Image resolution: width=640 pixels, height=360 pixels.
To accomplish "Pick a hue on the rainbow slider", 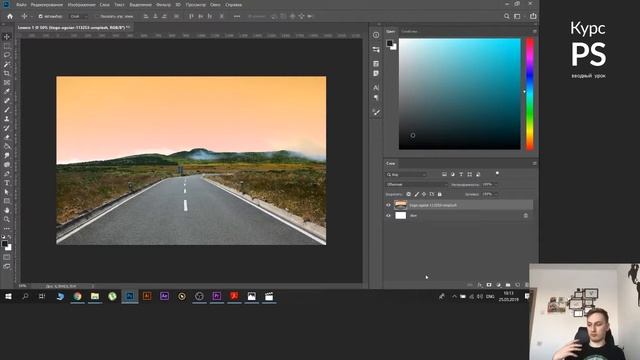I will pos(529,94).
